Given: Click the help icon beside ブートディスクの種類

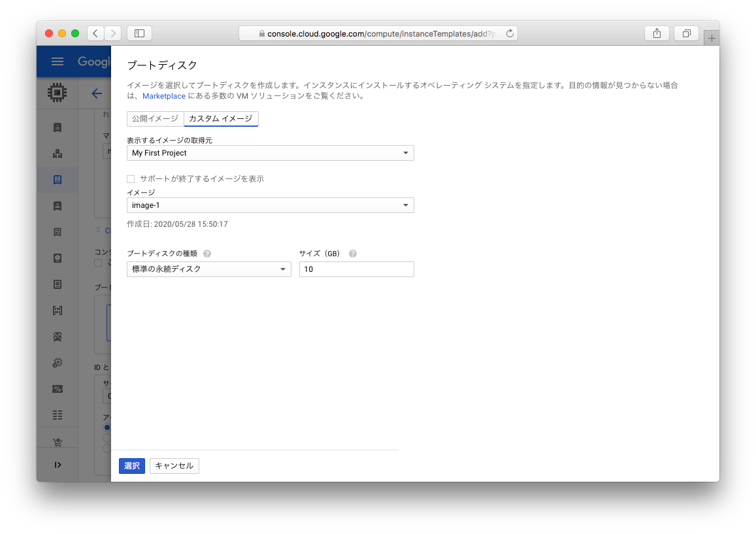Looking at the screenshot, I should tap(207, 254).
